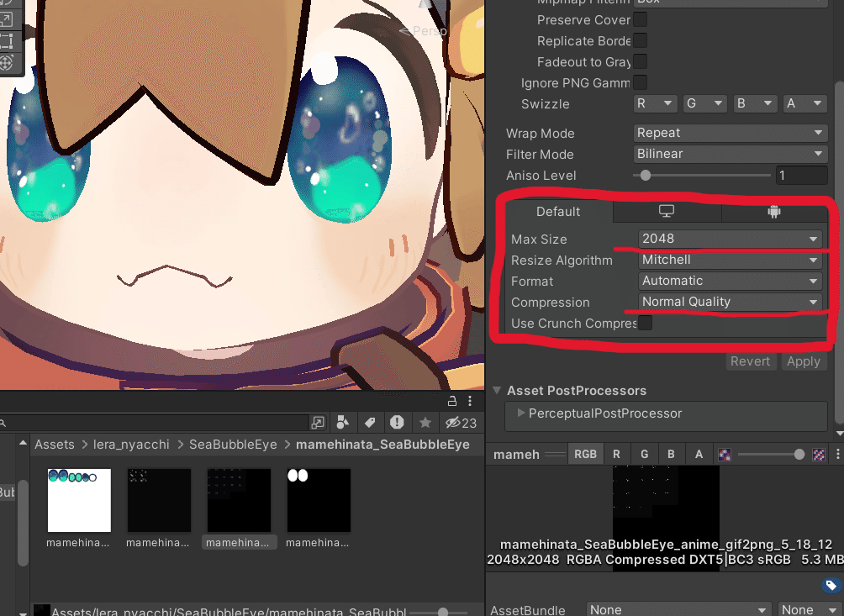Click Search by Type icon
The width and height of the screenshot is (844, 616).
point(342,423)
